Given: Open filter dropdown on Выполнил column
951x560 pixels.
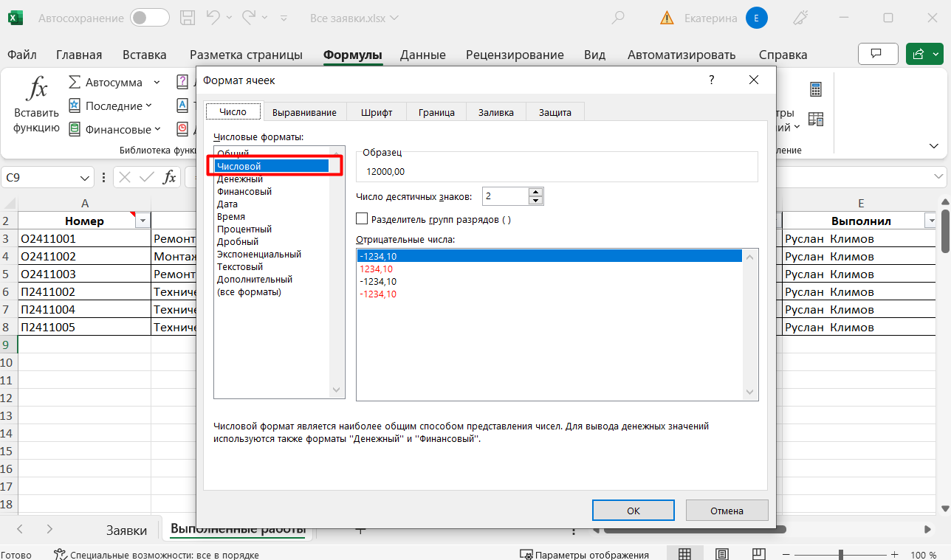Looking at the screenshot, I should click(x=930, y=221).
